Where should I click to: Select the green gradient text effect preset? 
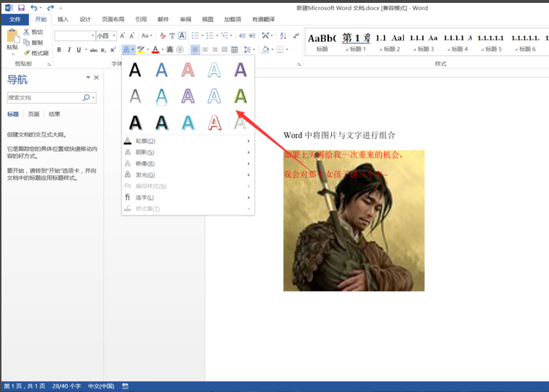240,96
